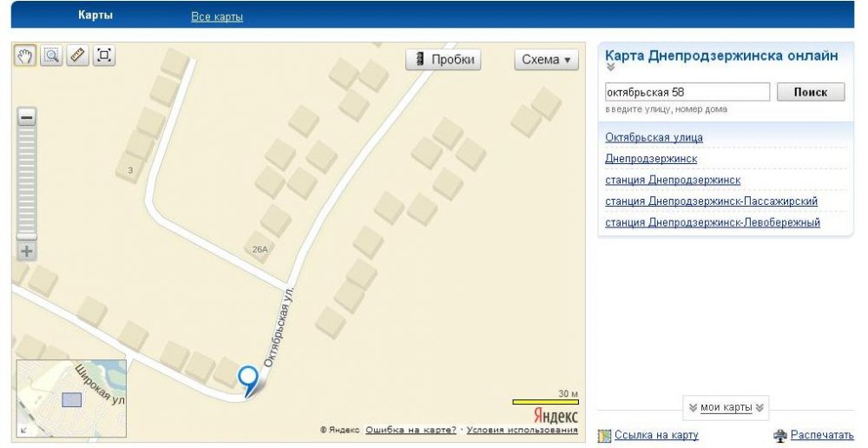Click the minimap overview thumbnail
This screenshot has width=868, height=448.
coord(71,399)
